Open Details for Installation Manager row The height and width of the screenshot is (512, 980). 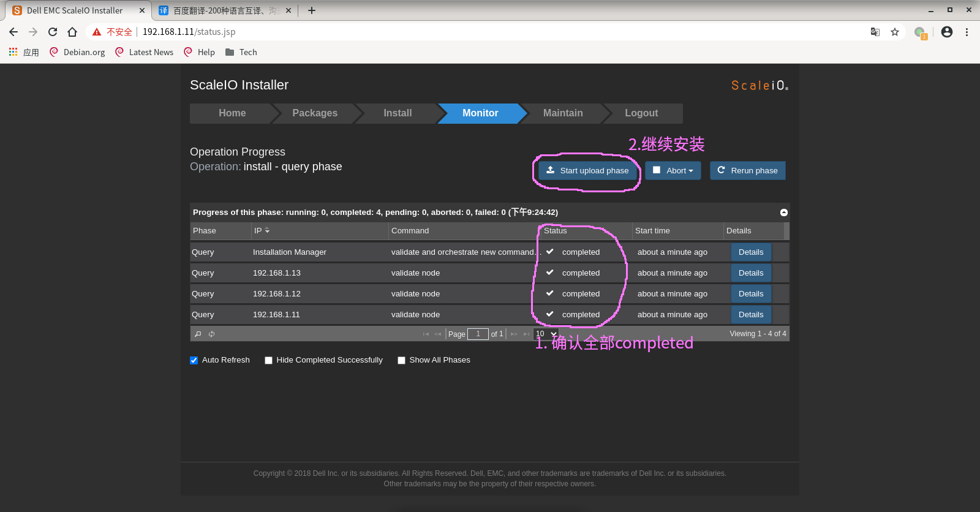(x=751, y=252)
